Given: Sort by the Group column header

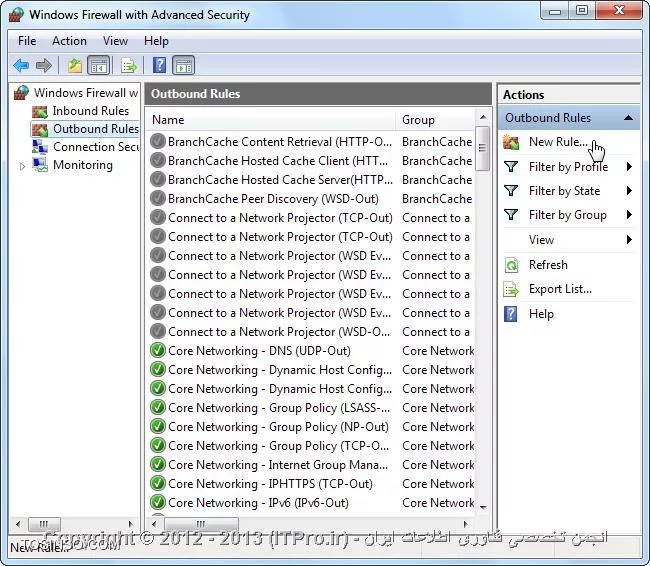Looking at the screenshot, I should [x=435, y=120].
